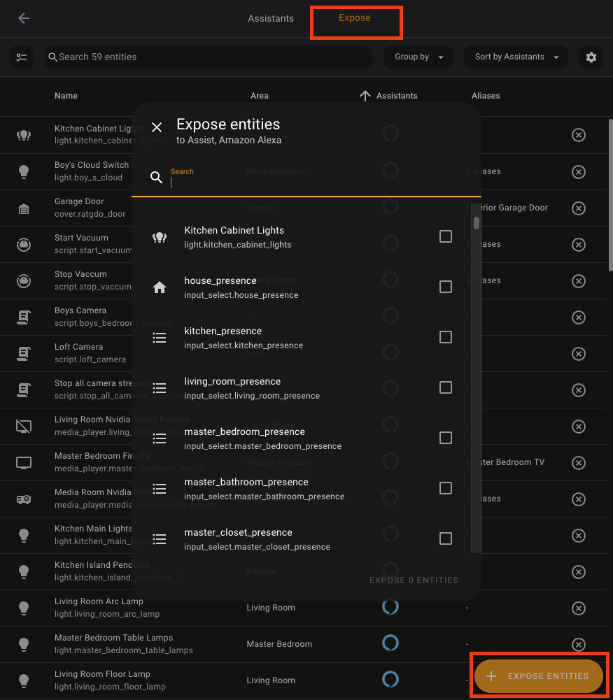This screenshot has width=613, height=700.
Task: Click the list icon beside kitchen_presence
Action: [x=160, y=337]
